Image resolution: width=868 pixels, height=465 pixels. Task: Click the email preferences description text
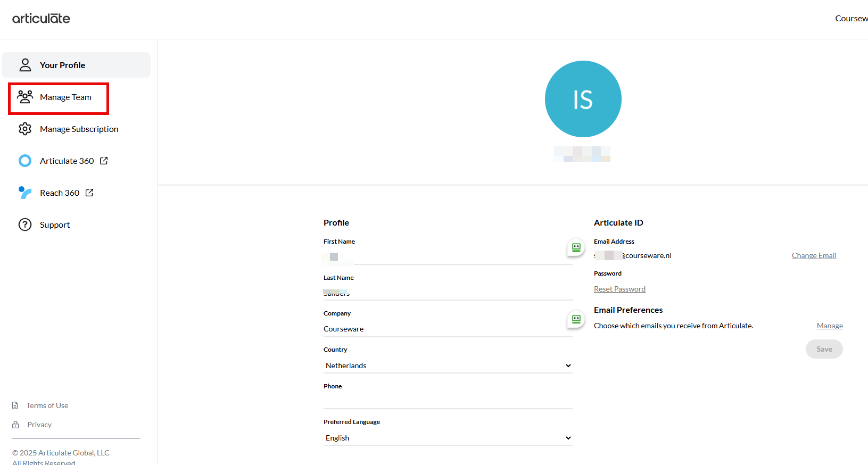674,326
